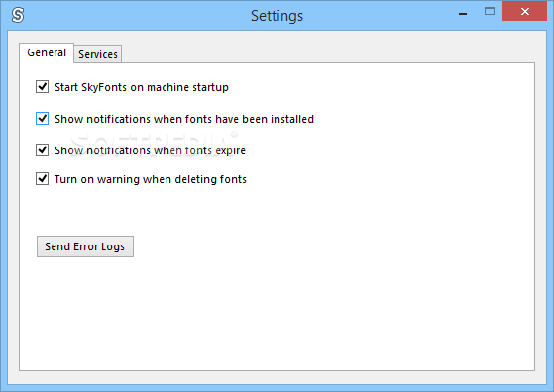554x392 pixels.
Task: Click the 'Turn on warning when deleting fonts' label
Action: [151, 179]
